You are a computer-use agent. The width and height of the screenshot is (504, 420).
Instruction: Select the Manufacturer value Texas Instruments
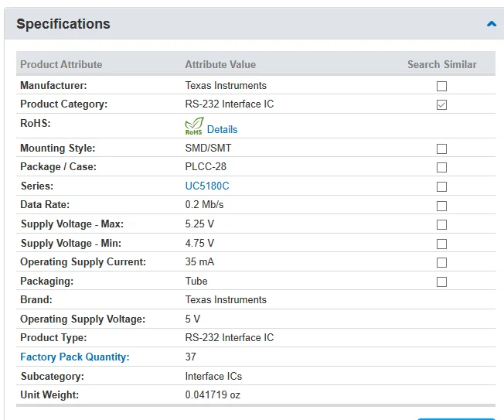point(226,86)
